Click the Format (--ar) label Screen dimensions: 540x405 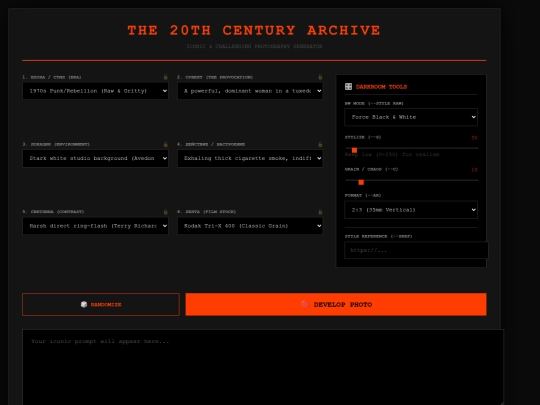(x=363, y=195)
